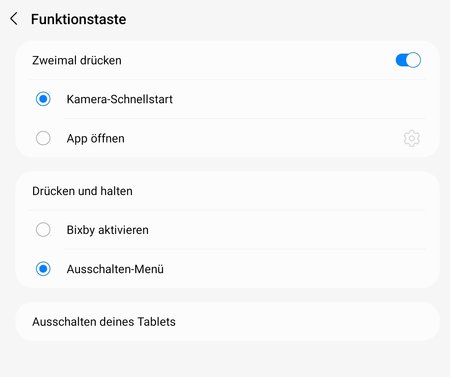Select the App öffnen radio button
The height and width of the screenshot is (377, 450).
pos(43,138)
